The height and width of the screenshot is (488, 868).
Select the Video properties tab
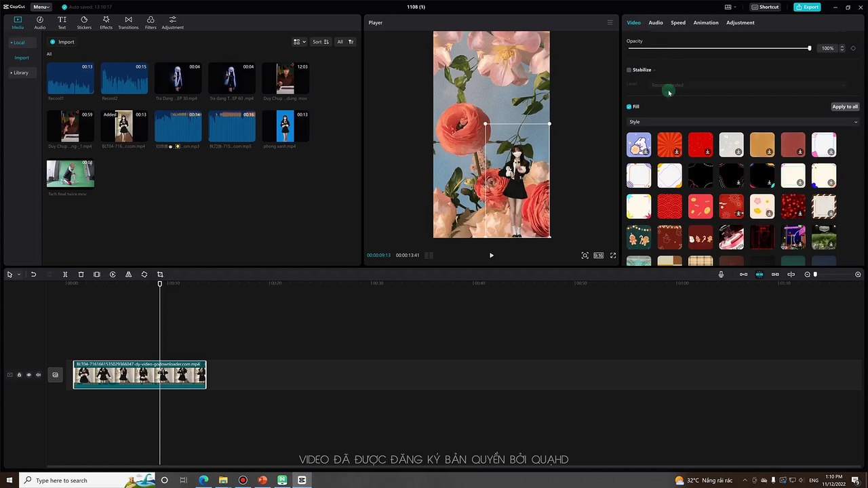point(633,22)
